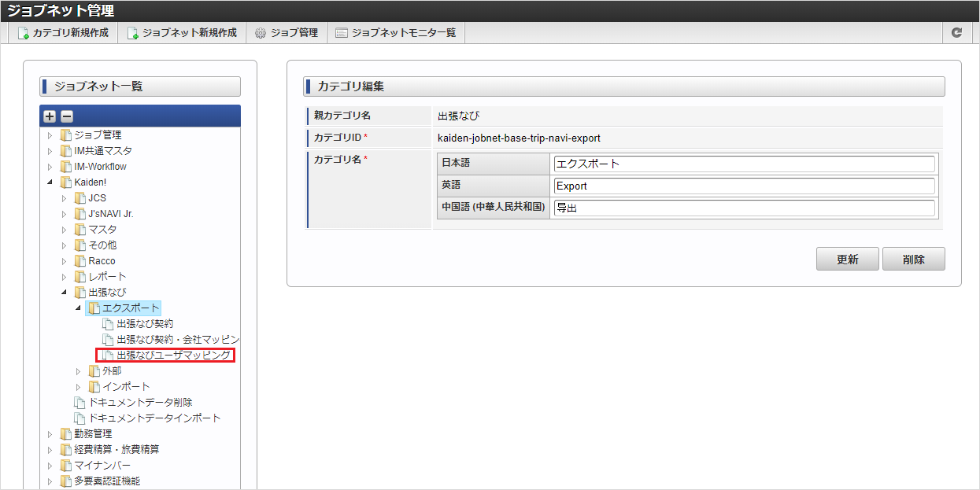
Task: Click the folder icon next to ジョブ管理
Action: (65, 135)
